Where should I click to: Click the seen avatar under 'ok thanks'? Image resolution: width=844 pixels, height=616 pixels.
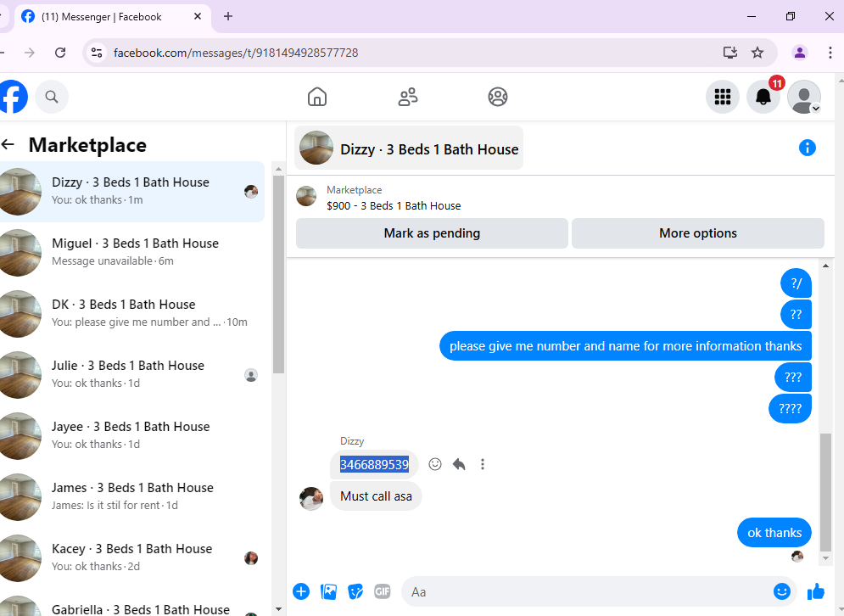pyautogui.click(x=797, y=557)
